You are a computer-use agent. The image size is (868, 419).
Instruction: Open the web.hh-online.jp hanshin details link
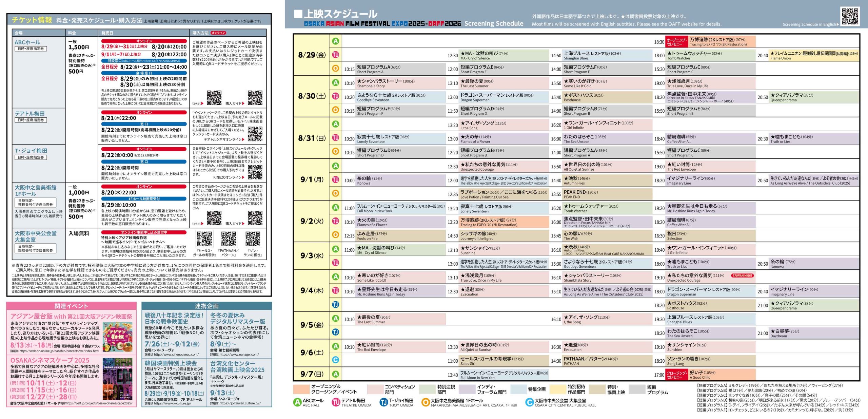pos(59,351)
